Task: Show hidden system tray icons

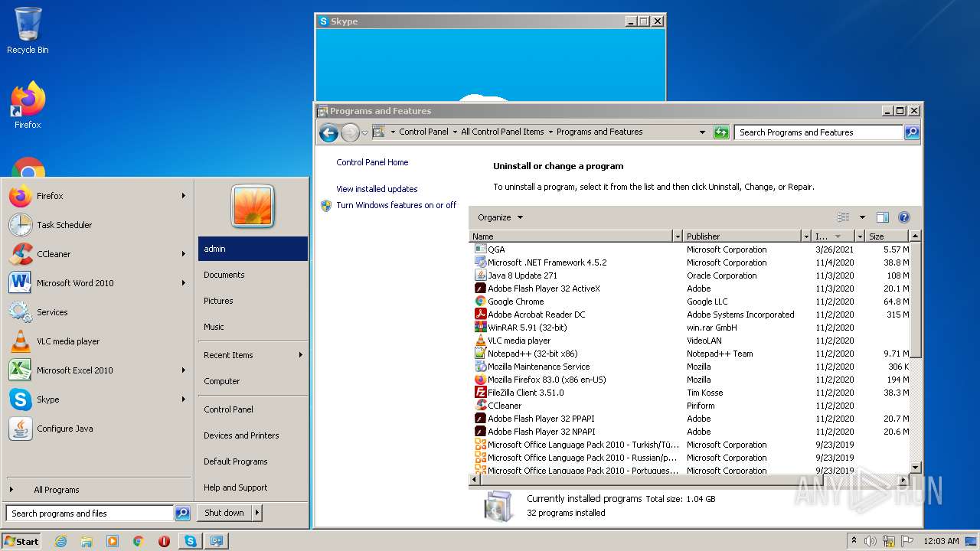Action: pos(854,541)
